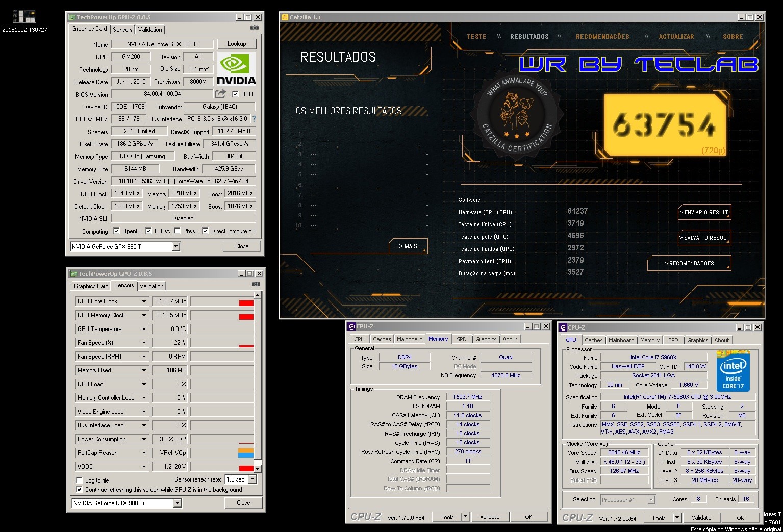Toggle the UEFI checkbox
Image resolution: width=783 pixels, height=532 pixels.
click(235, 94)
